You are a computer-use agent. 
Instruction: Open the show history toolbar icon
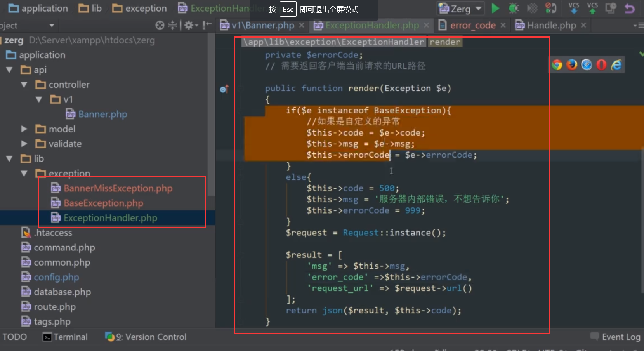[611, 8]
